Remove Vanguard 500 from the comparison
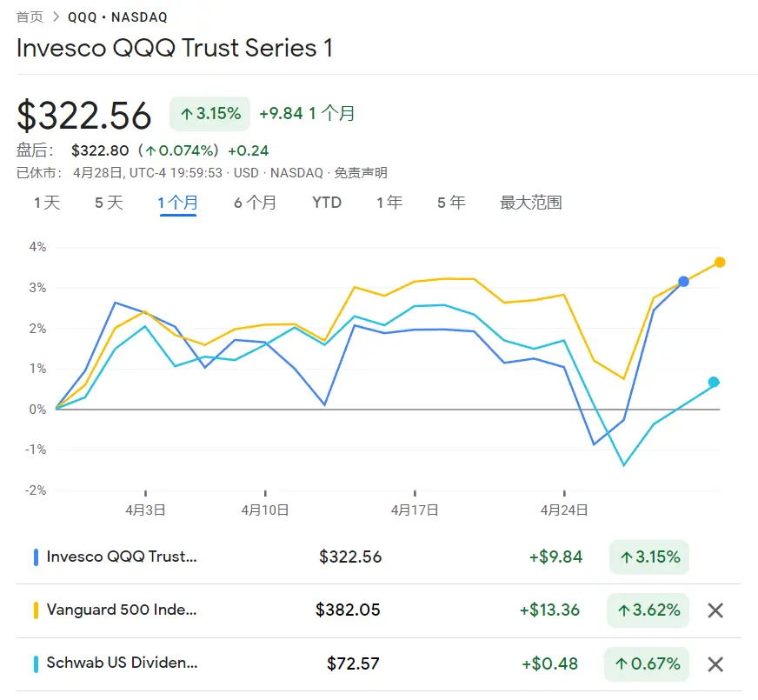Screen dimensions: 758x700 click(715, 610)
